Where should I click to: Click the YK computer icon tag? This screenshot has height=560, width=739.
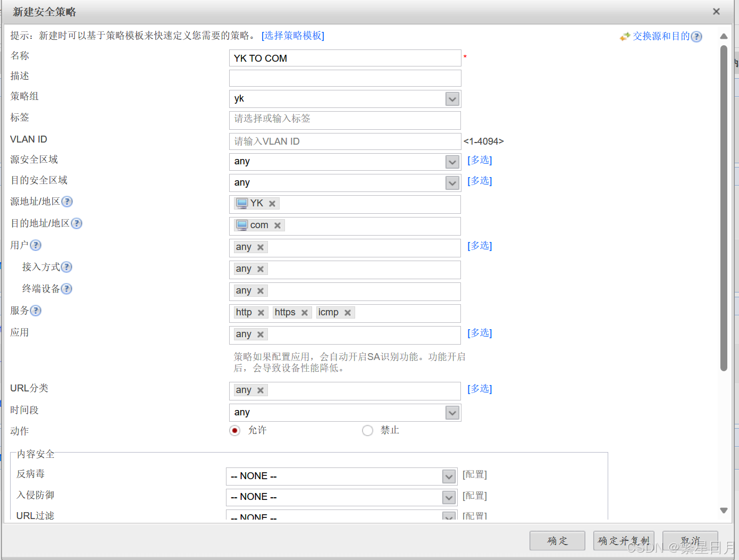[242, 203]
